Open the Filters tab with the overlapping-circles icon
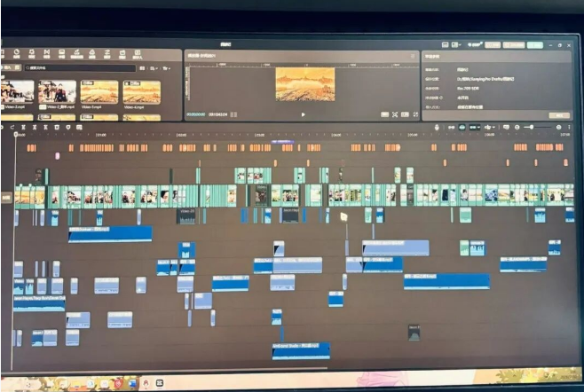Image resolution: width=584 pixels, height=392 pixels. [92, 54]
